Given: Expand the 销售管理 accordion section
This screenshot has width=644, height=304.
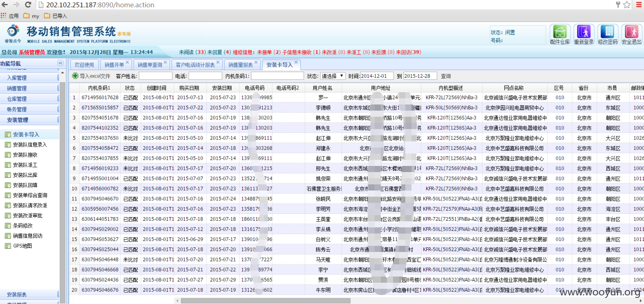Looking at the screenshot, I should (29, 88).
